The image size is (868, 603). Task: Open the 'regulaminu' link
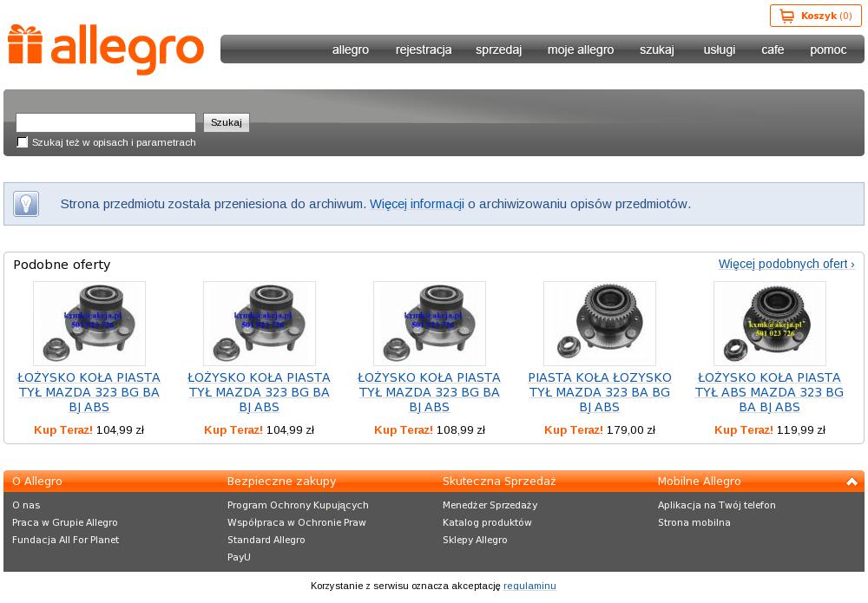[x=529, y=586]
